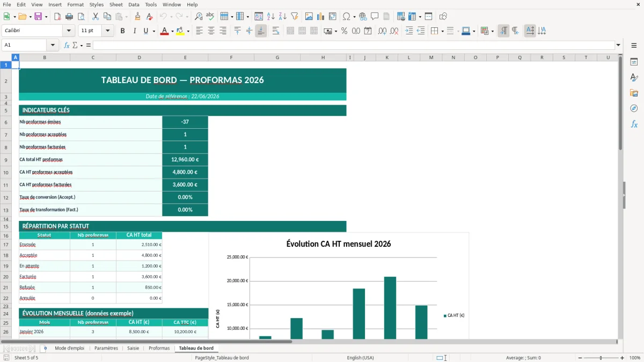Center text horizontally
The image size is (644, 362).
click(x=211, y=31)
